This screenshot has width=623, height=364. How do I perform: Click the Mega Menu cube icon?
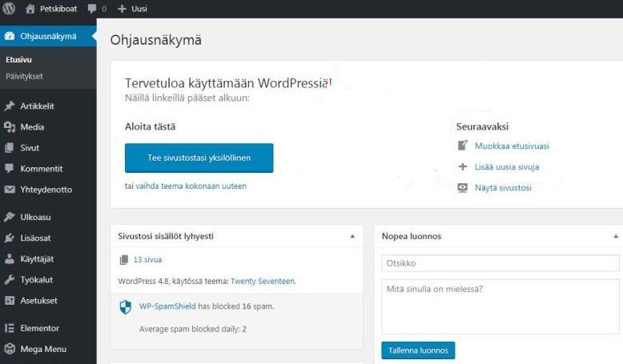click(x=10, y=349)
